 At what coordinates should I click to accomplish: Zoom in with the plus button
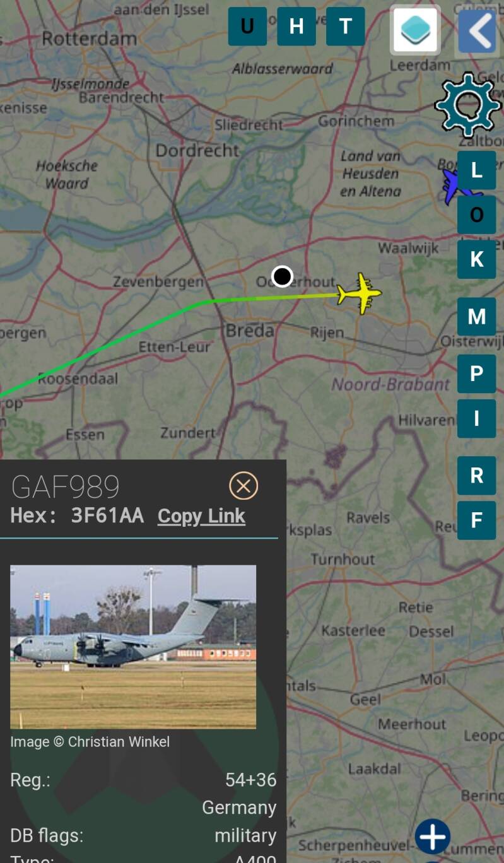pos(433,837)
